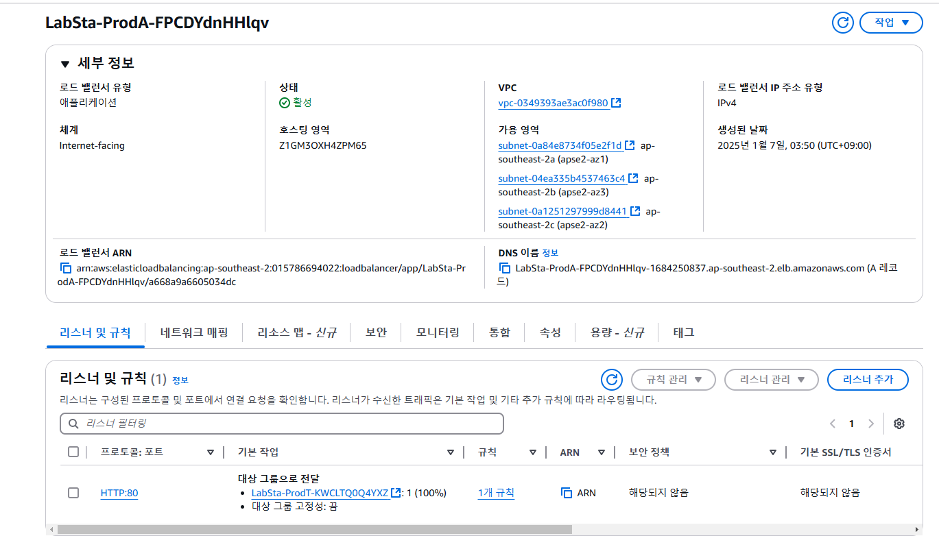Open target group LabSta-ProdT-KWCLTQ0Q4YXZ link
This screenshot has height=560, width=939.
320,493
